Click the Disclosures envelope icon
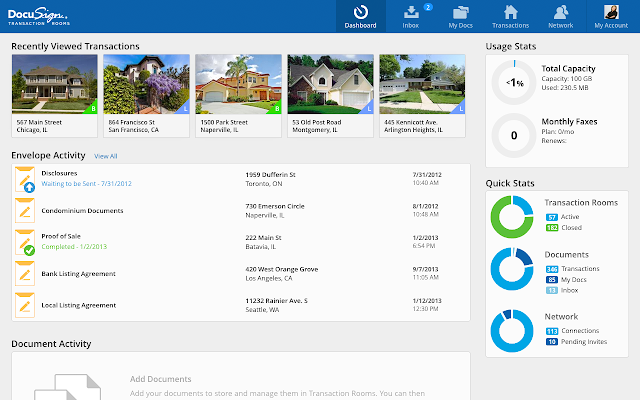Viewport: 640px width, 400px height. [x=26, y=179]
